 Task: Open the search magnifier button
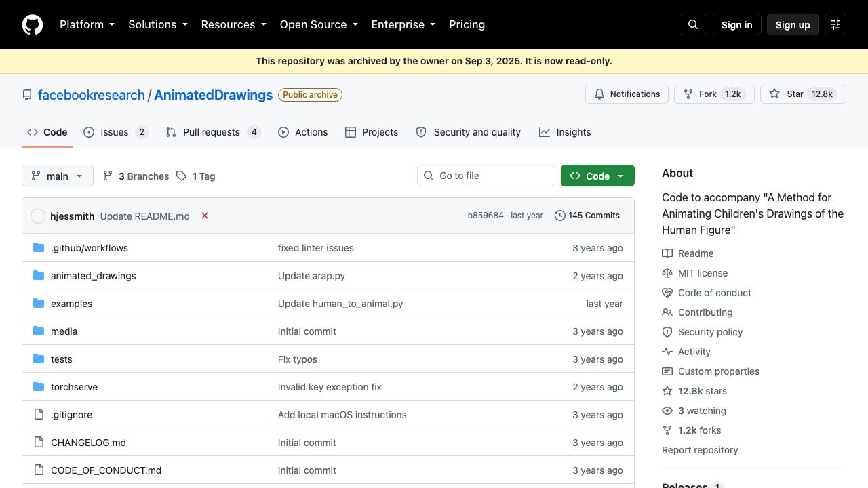[x=693, y=24]
